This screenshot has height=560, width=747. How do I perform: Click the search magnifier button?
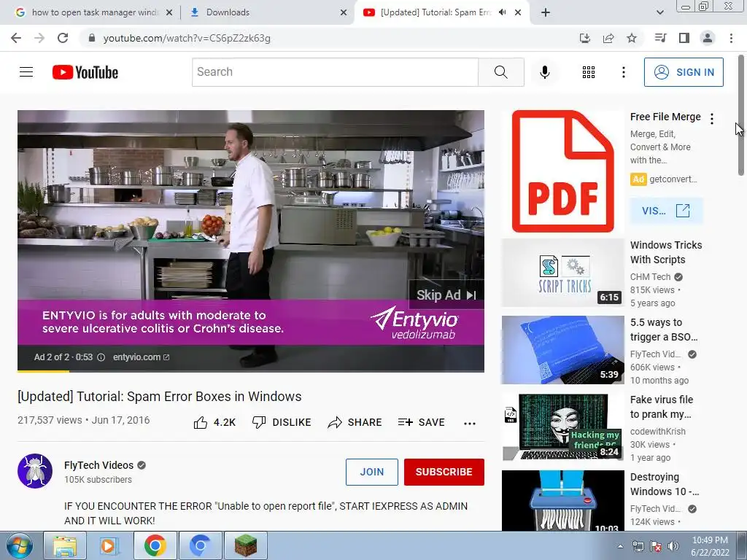pos(500,72)
